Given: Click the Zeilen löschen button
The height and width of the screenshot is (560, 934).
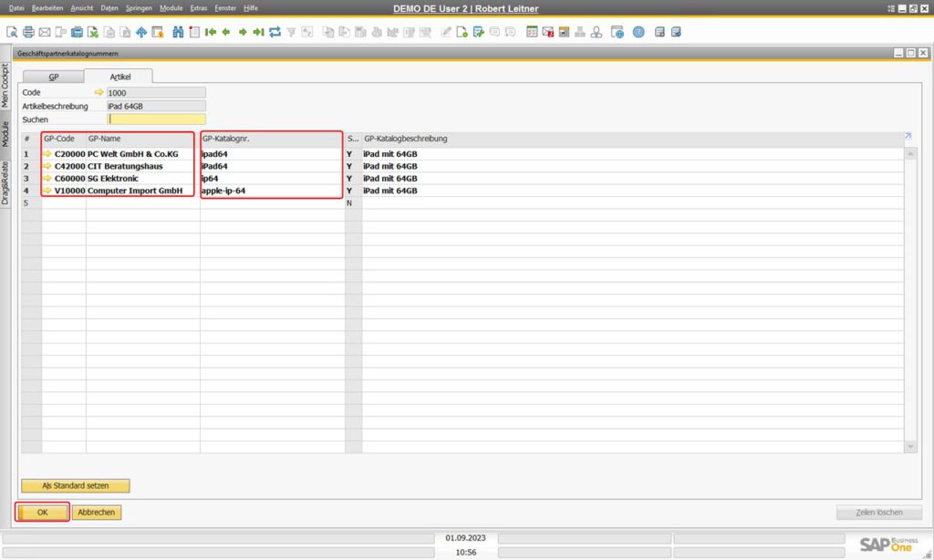Looking at the screenshot, I should point(879,513).
